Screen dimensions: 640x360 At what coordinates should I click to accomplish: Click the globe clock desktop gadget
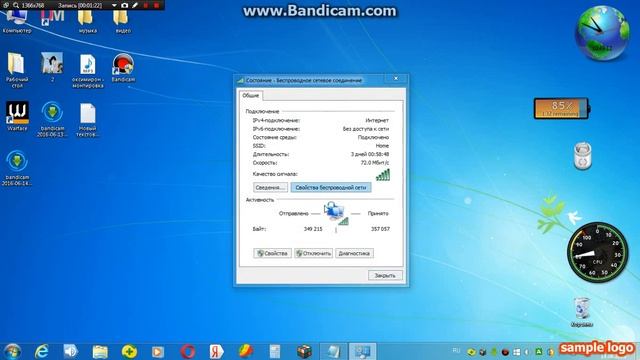602,33
